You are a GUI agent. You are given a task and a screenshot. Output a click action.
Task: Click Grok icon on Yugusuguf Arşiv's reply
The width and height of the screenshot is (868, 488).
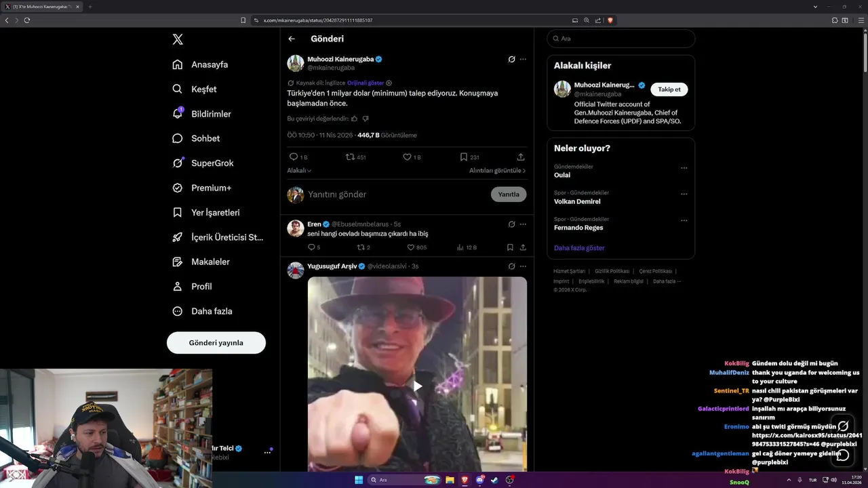click(x=512, y=266)
